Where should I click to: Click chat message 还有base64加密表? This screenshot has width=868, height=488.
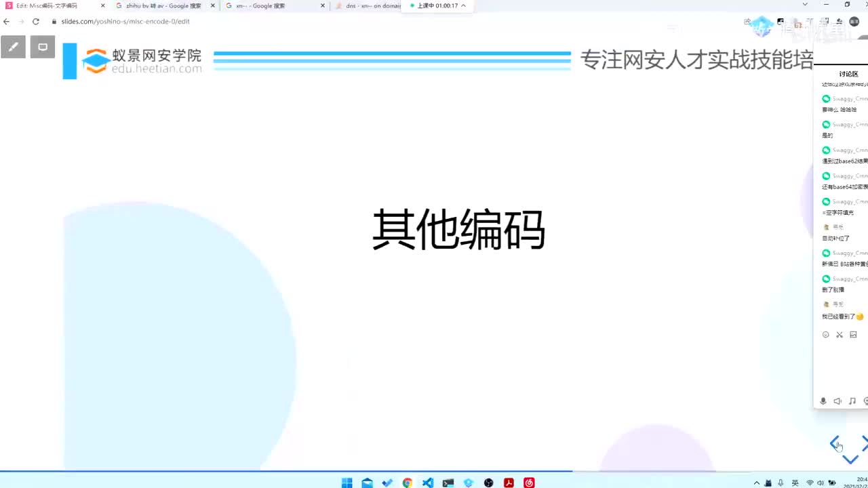coord(845,187)
